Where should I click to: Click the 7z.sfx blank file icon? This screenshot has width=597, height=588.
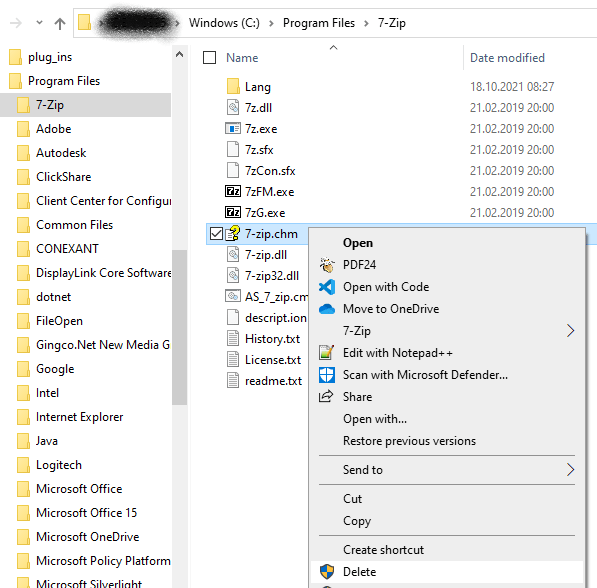coord(233,149)
